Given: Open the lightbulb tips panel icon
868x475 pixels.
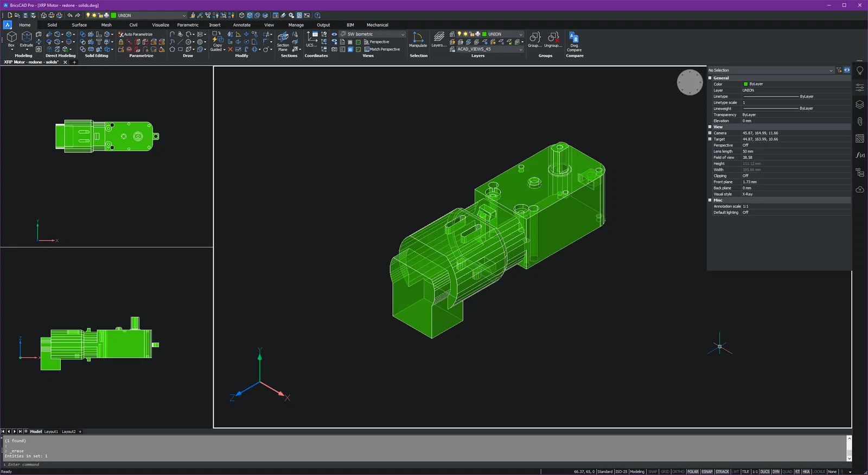Looking at the screenshot, I should click(860, 71).
